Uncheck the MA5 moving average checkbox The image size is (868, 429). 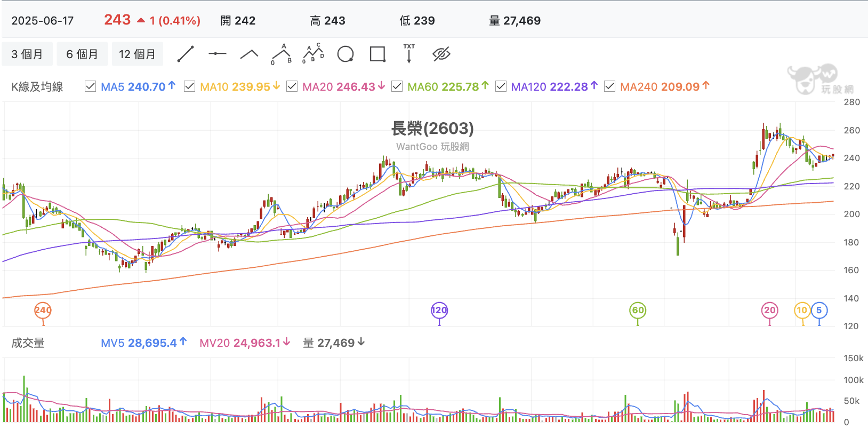[x=91, y=86]
